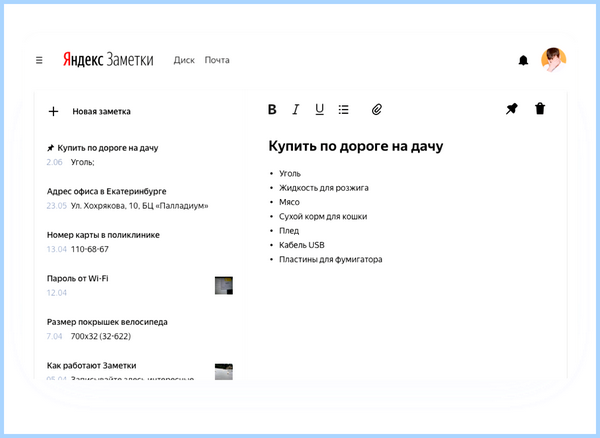Click list item Плед
600x438 pixels.
[x=289, y=231]
